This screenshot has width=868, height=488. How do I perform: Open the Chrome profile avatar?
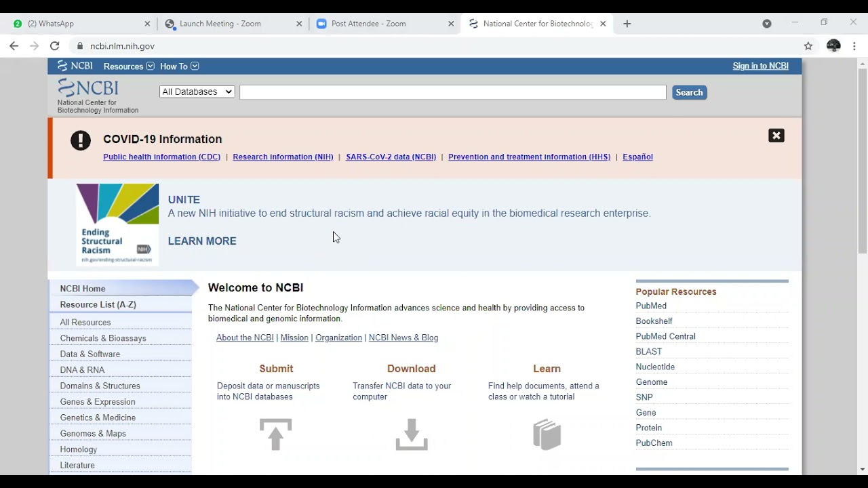[834, 46]
